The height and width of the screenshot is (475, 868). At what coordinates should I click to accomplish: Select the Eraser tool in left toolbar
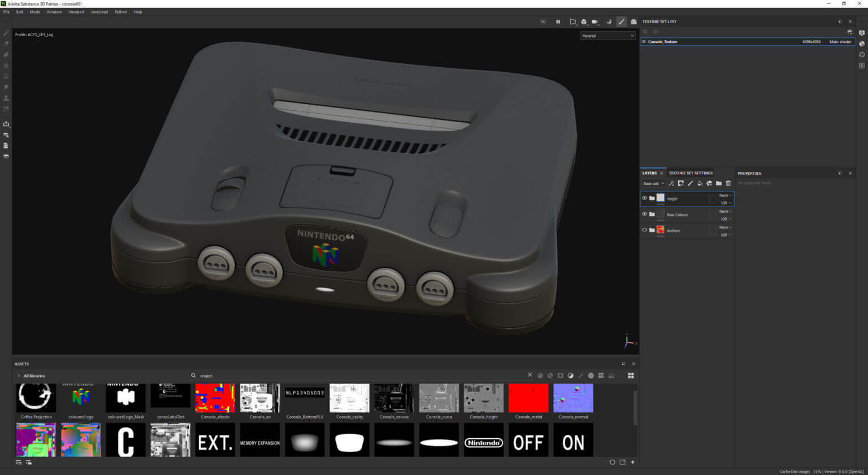point(6,44)
